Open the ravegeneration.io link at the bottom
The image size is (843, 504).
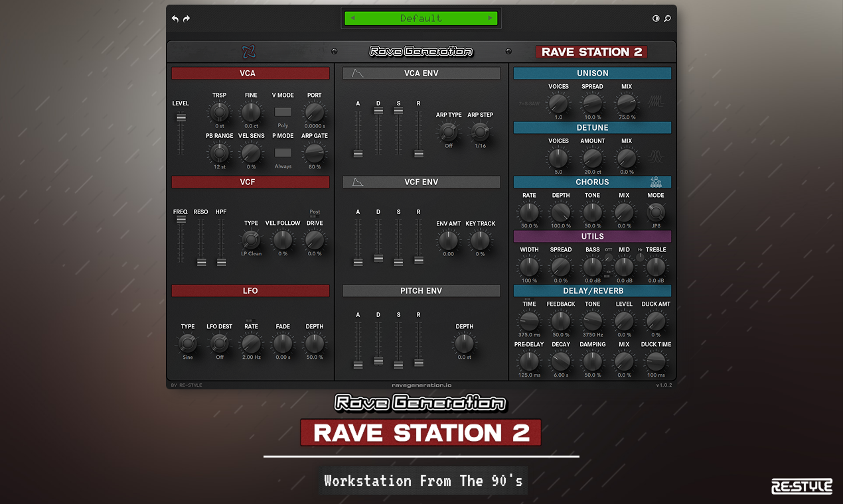[421, 385]
